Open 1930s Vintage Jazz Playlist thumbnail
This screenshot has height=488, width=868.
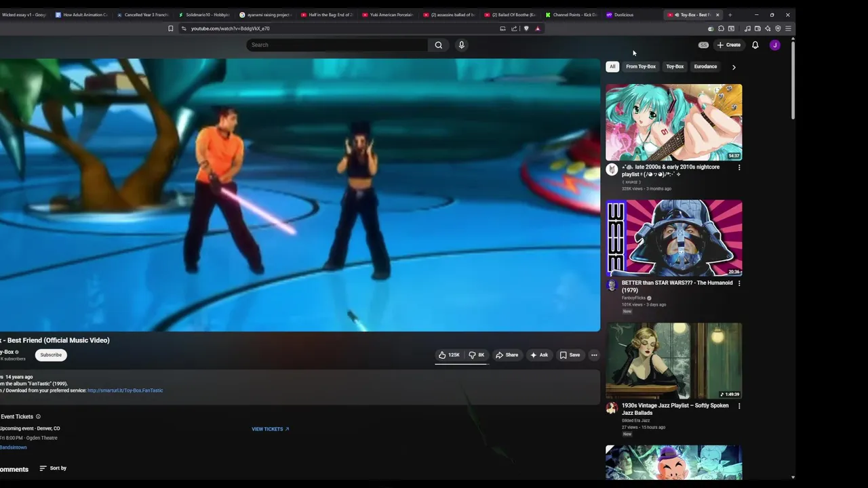(x=673, y=361)
